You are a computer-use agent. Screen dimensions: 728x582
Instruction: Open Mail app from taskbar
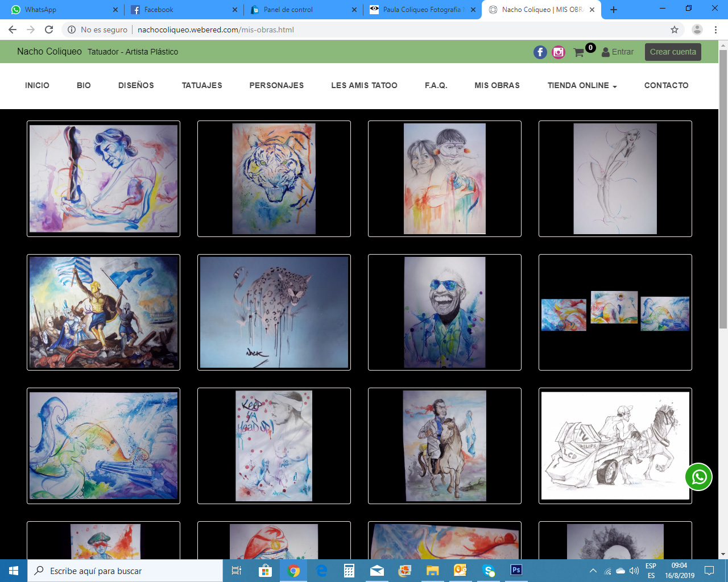click(x=377, y=571)
